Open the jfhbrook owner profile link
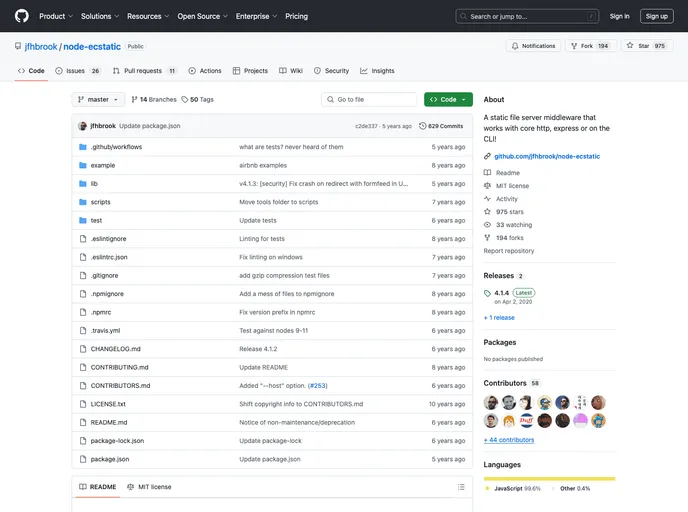This screenshot has width=688, height=512. pos(41,47)
